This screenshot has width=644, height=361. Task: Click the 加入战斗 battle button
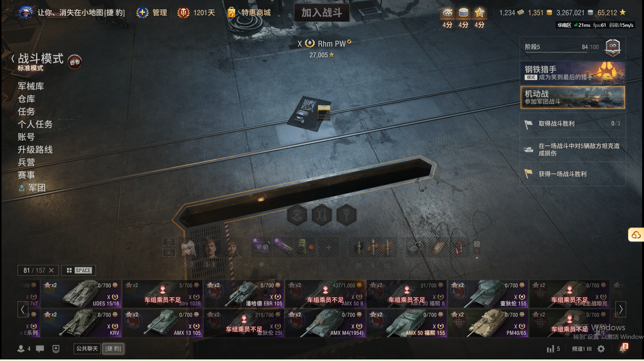coord(322,13)
